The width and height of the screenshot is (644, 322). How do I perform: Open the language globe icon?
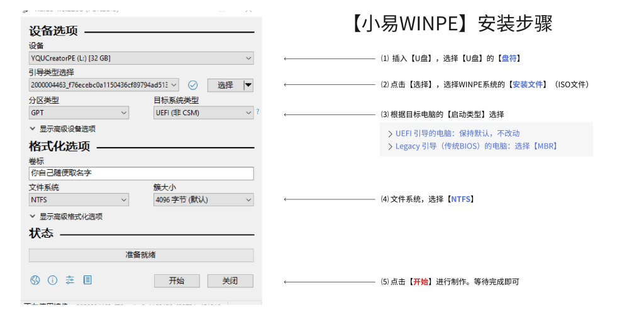(x=35, y=280)
